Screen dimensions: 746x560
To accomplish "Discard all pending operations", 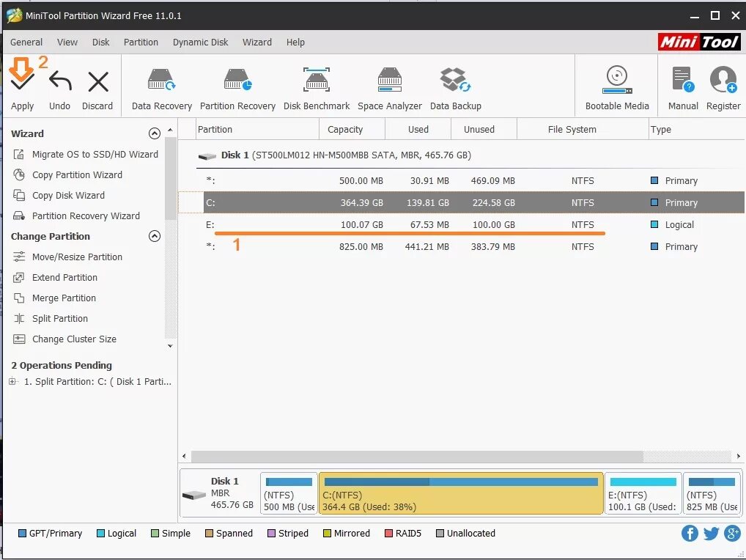I will pos(97,91).
